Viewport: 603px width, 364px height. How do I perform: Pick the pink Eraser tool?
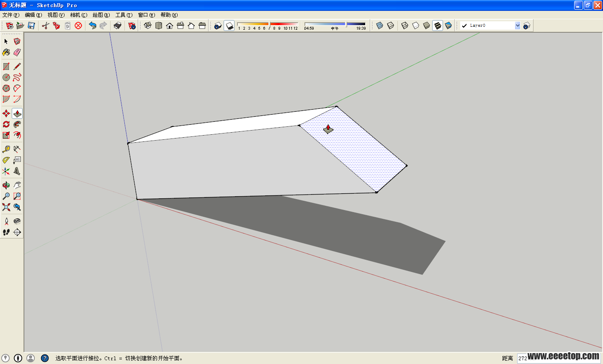(17, 52)
